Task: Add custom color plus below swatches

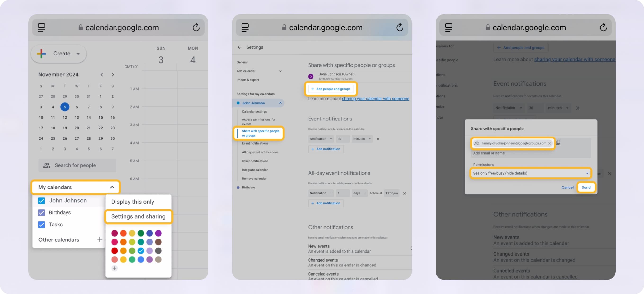Action: (115, 268)
